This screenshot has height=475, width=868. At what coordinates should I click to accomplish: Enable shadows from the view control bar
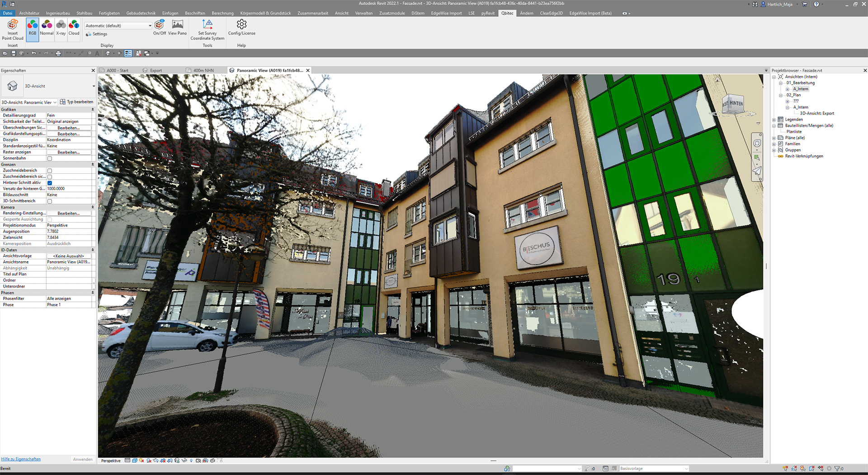click(x=149, y=461)
